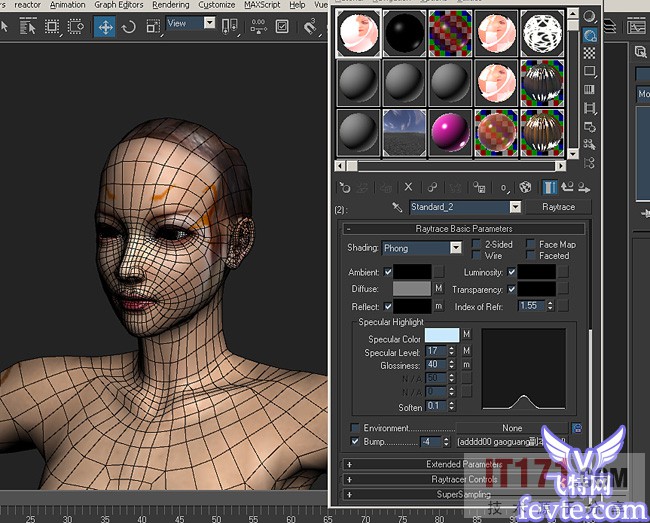Click the Specular Color swatch
Screen dimensions: 650x523
click(441, 336)
